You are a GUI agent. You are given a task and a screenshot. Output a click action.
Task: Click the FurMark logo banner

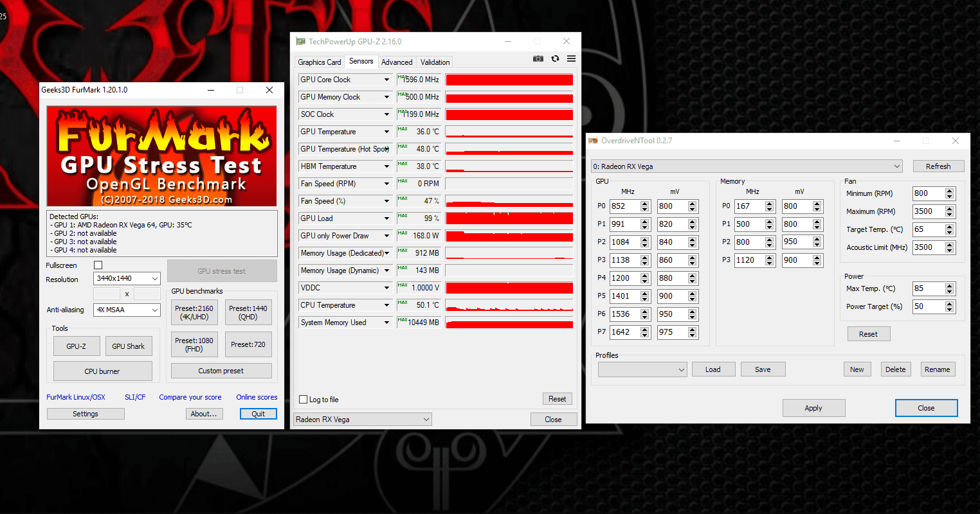tap(161, 156)
